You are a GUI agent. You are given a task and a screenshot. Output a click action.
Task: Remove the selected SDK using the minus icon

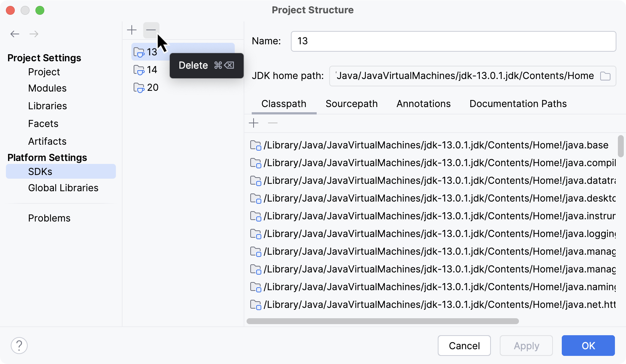point(151,30)
